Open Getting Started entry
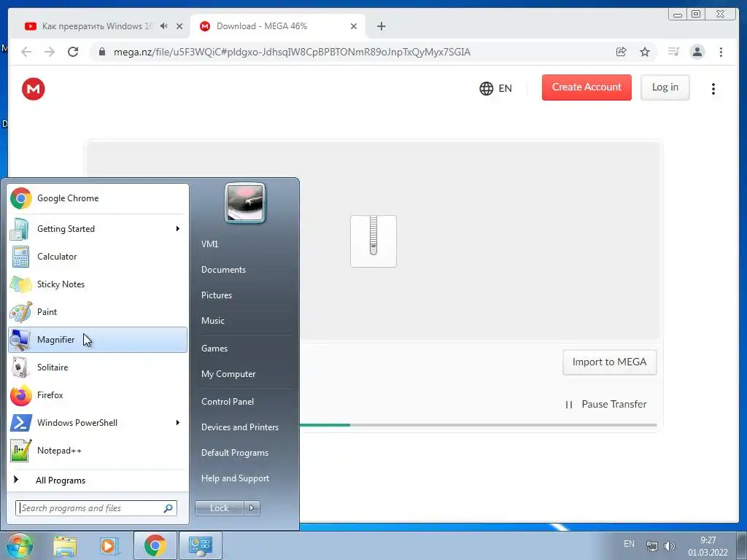747x560 pixels. click(98, 229)
